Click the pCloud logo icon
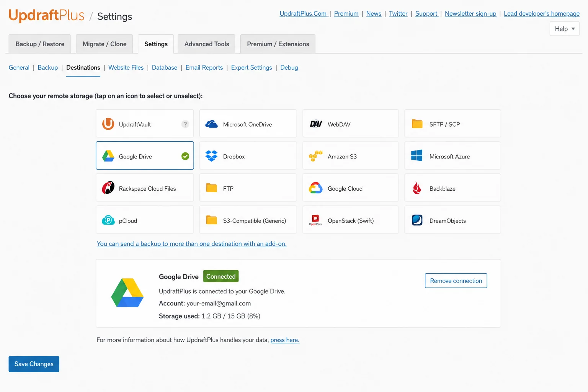The width and height of the screenshot is (588, 392). 108,220
